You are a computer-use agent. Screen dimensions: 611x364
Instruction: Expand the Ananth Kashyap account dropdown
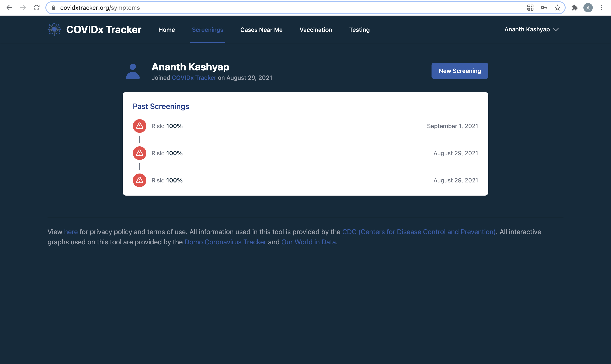click(531, 29)
